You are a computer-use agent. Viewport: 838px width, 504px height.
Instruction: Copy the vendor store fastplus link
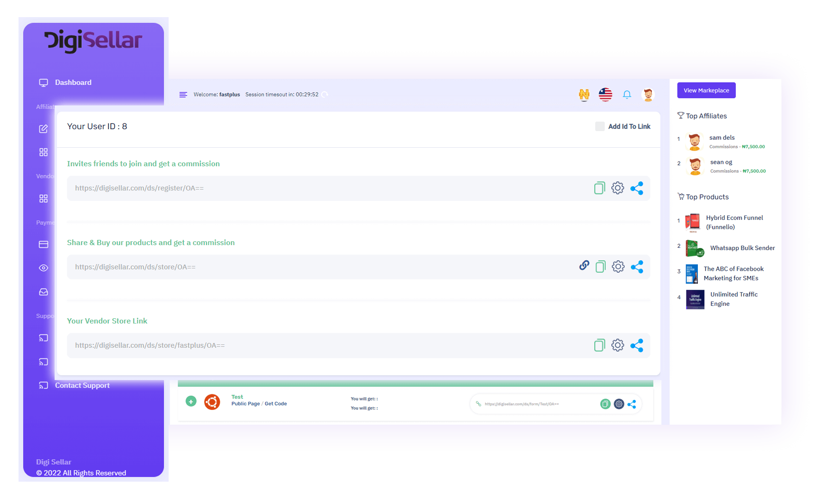click(599, 345)
